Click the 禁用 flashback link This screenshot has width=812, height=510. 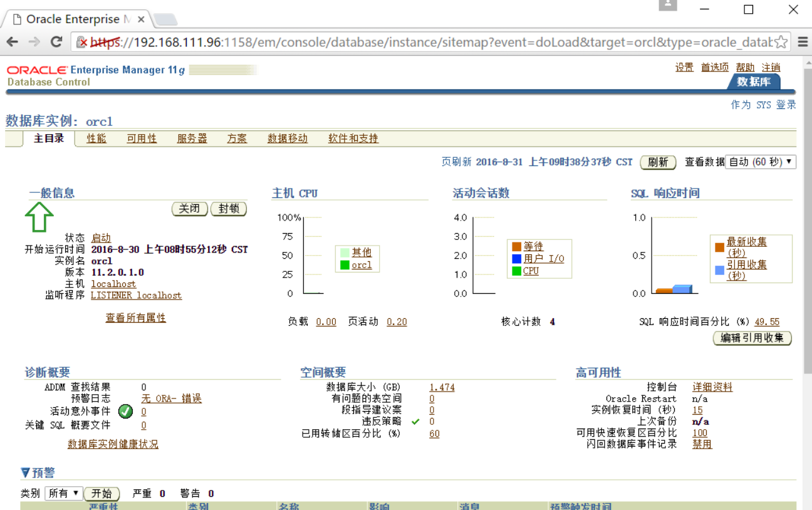pos(702,444)
